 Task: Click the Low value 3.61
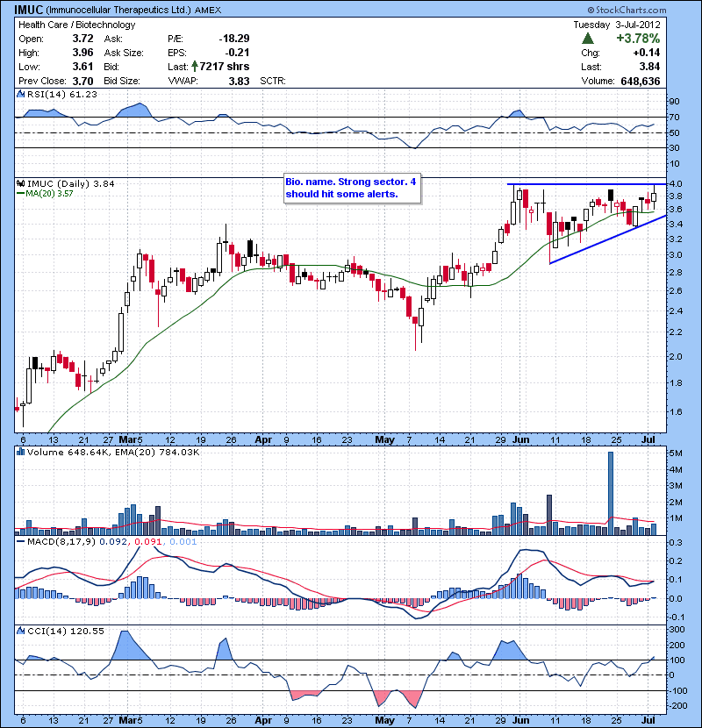(83, 67)
